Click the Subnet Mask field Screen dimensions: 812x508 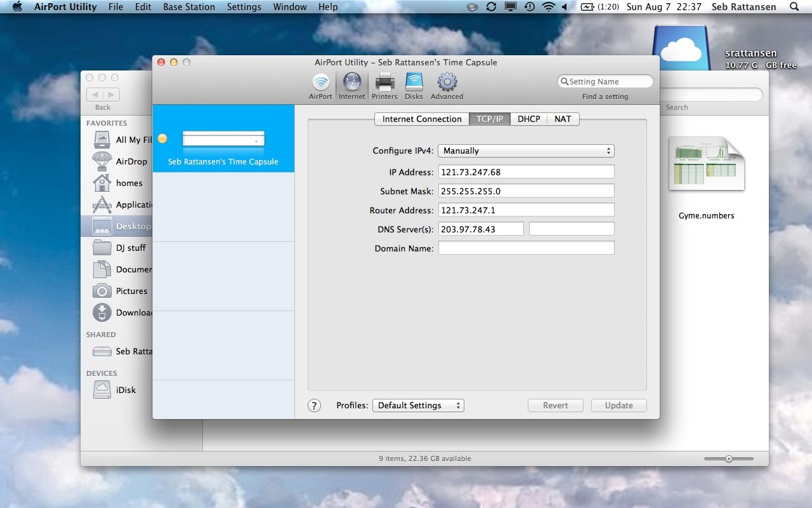527,191
